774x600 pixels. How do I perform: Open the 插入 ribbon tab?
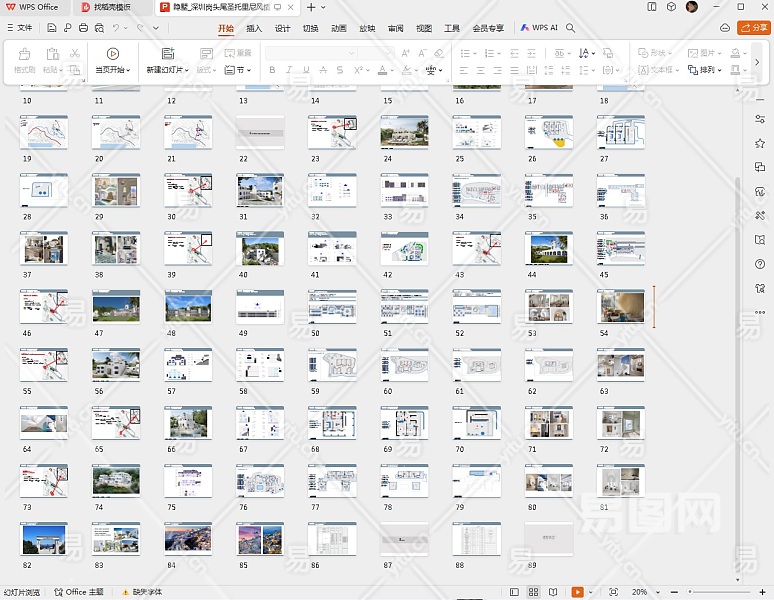click(x=254, y=28)
